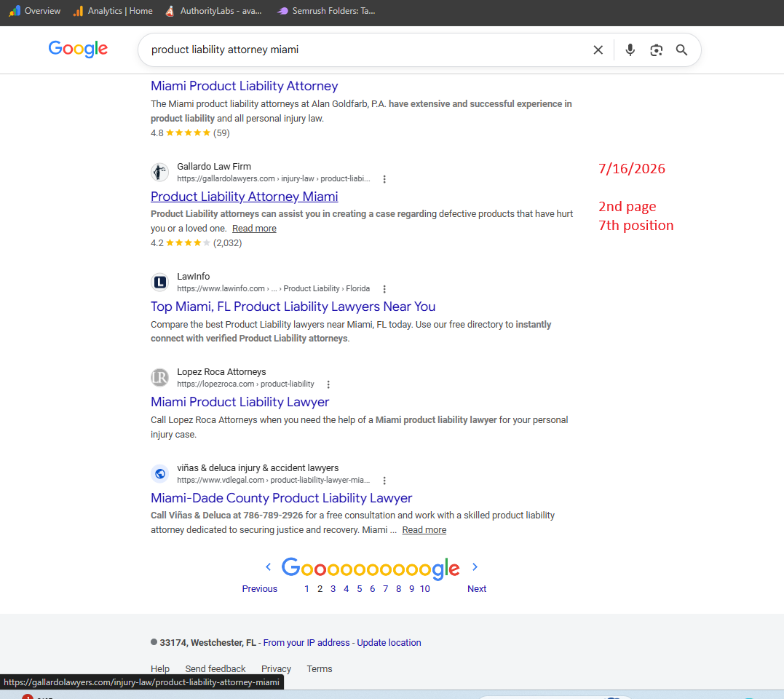
Task: Go to results page 4
Action: 346,589
